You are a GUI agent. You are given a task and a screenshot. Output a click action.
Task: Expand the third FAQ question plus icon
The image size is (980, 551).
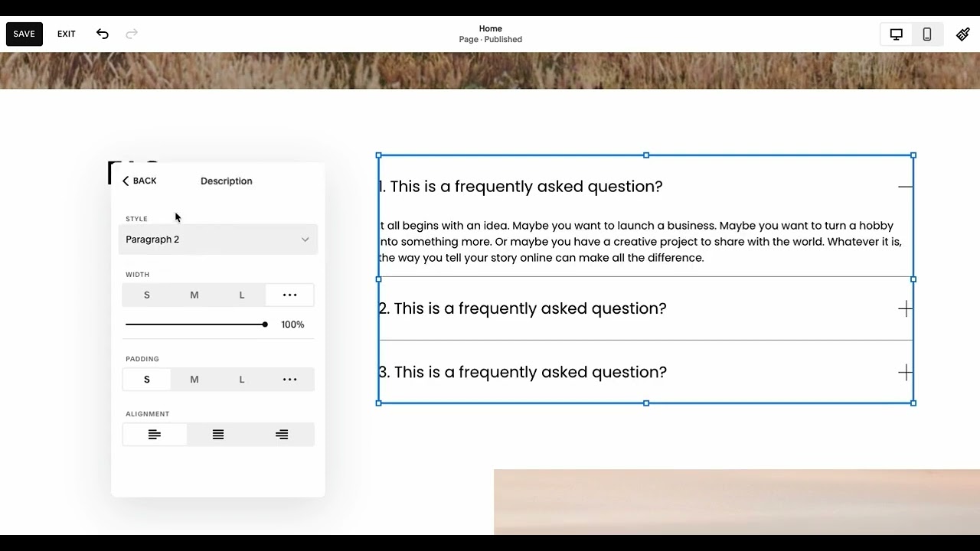905,373
